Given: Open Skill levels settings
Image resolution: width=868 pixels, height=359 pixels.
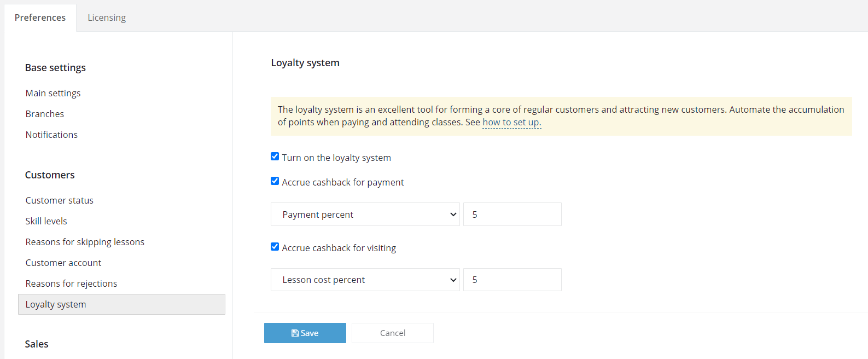Looking at the screenshot, I should tap(46, 221).
